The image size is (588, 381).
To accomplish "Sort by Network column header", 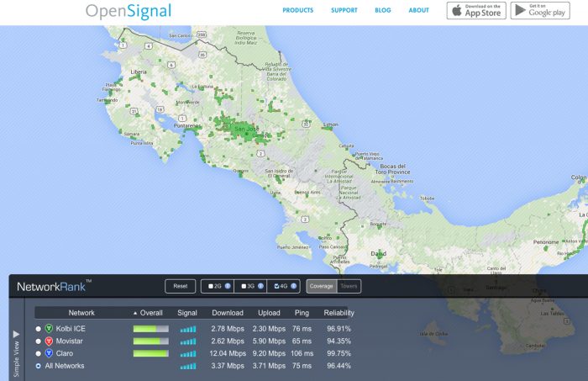I will (x=81, y=313).
